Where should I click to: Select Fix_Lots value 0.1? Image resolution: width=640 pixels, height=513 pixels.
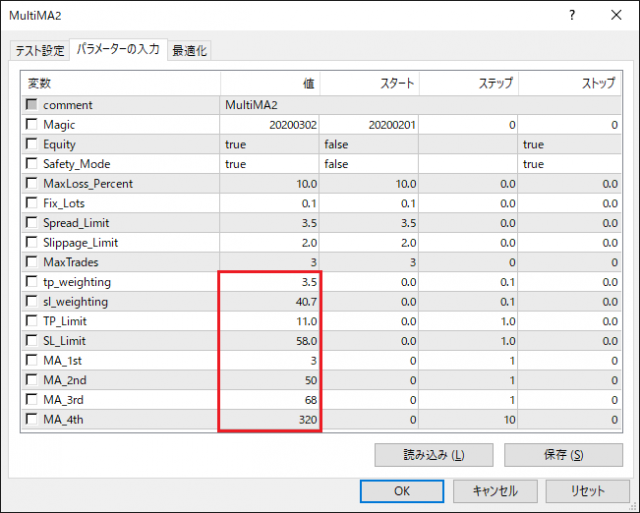(269, 203)
